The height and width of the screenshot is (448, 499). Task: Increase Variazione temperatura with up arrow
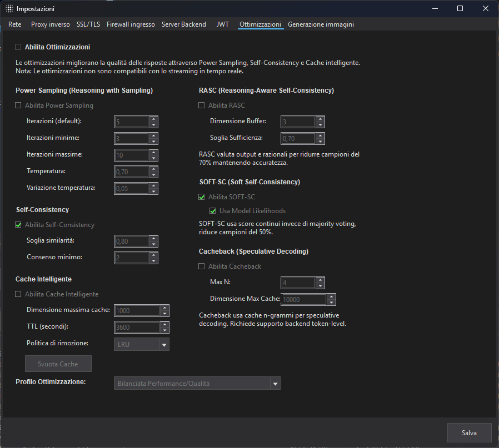[154, 185]
